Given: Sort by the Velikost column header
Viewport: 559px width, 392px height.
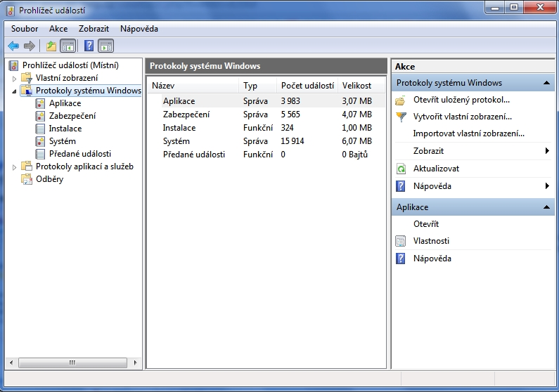Looking at the screenshot, I should (x=362, y=86).
